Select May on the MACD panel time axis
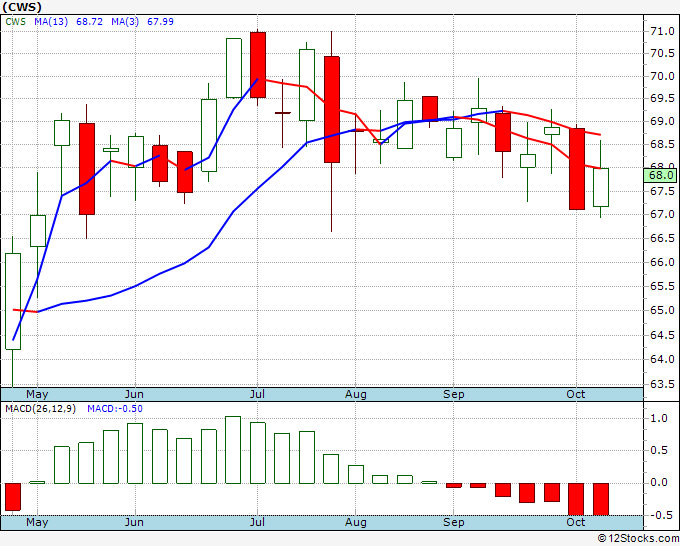The width and height of the screenshot is (680, 546). tap(37, 522)
